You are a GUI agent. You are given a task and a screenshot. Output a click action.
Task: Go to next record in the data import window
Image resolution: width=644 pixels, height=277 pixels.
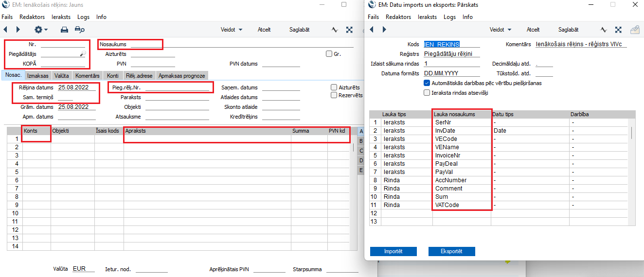coord(384,30)
